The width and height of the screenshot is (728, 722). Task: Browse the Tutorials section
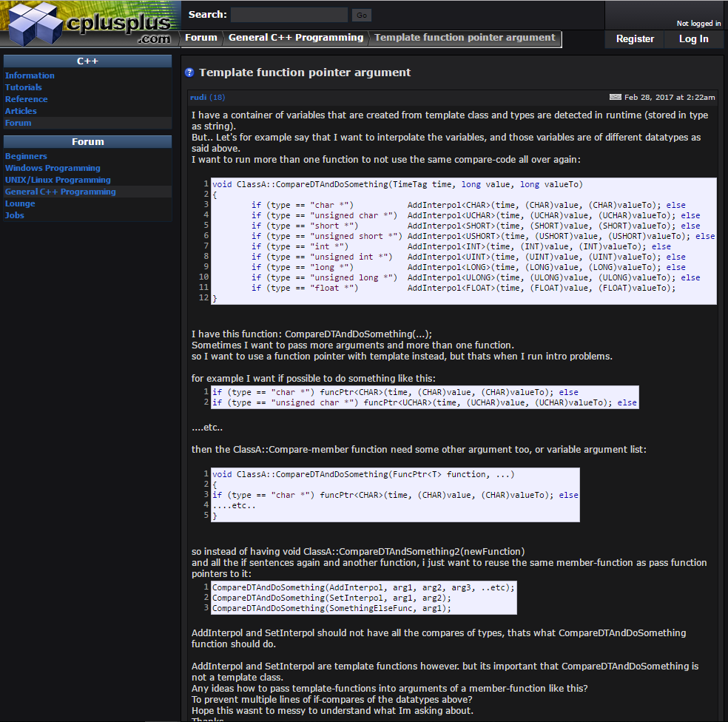click(23, 87)
